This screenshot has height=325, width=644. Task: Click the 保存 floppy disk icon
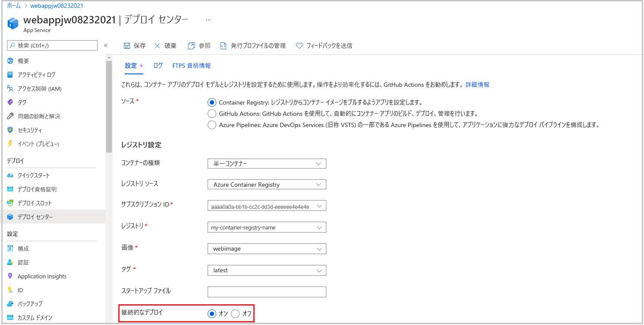127,46
